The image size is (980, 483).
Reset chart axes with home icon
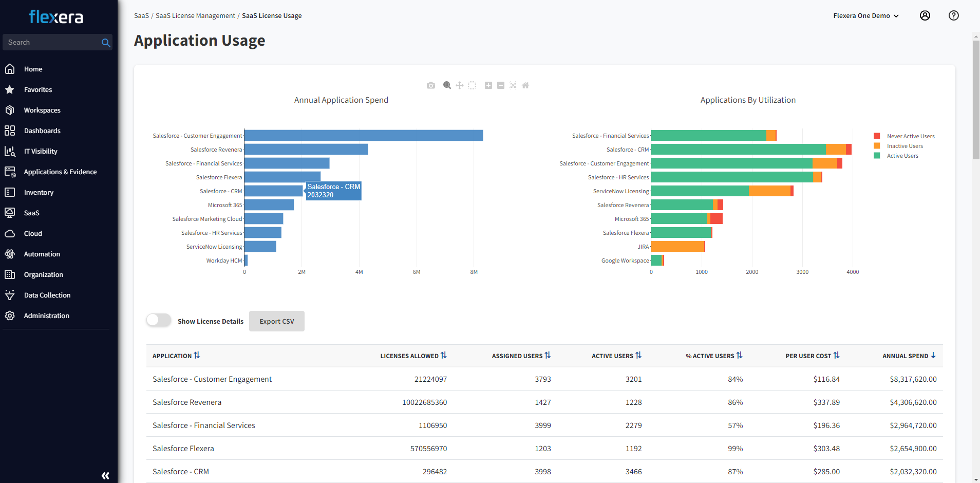(x=525, y=85)
